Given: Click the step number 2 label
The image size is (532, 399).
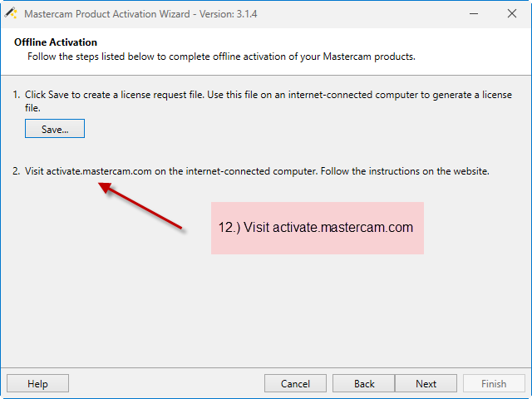Looking at the screenshot, I should click(17, 171).
